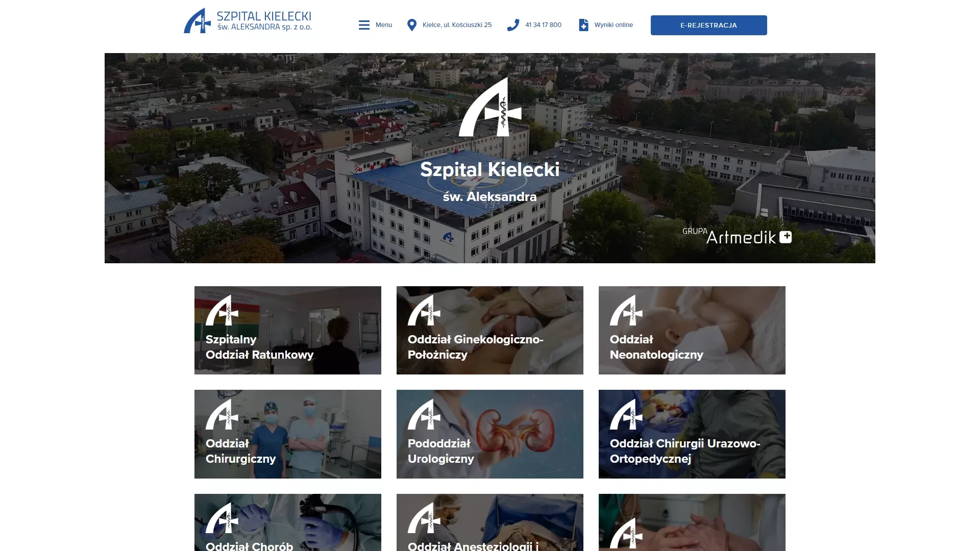
Task: Click the Wyniki online document icon
Action: coord(583,25)
